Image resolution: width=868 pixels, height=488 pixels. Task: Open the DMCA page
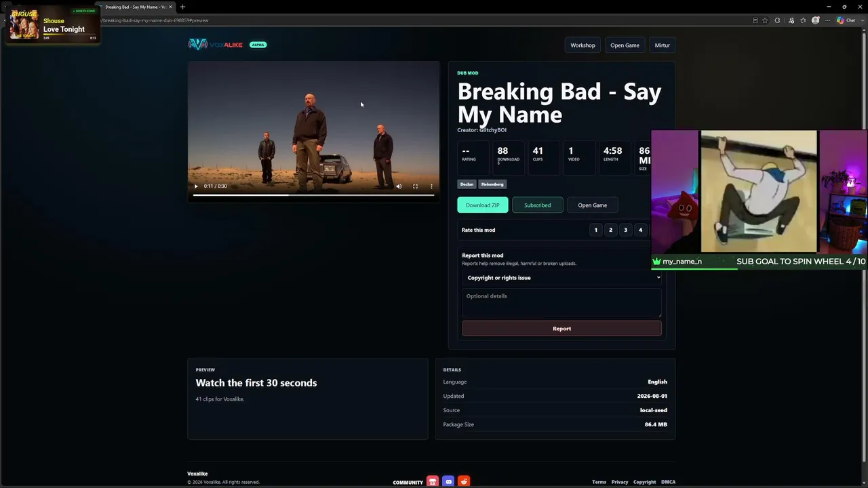coord(668,482)
